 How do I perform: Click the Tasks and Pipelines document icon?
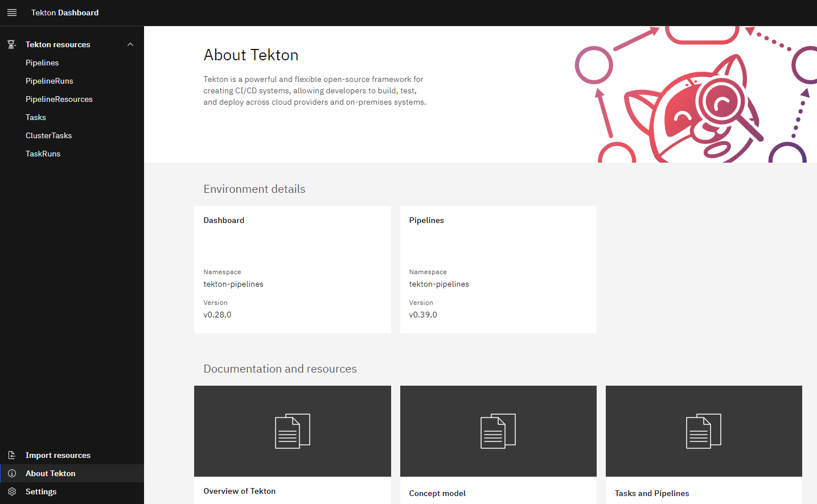point(704,431)
